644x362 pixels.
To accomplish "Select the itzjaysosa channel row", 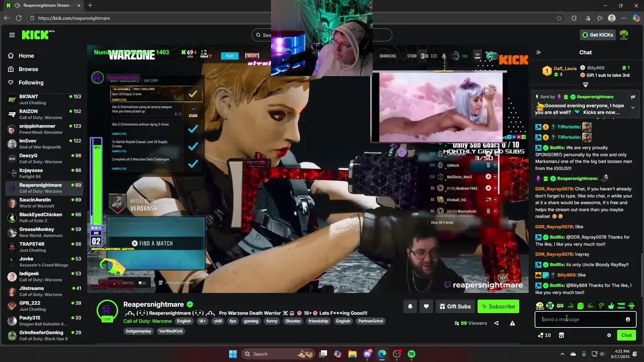I will [x=44, y=173].
